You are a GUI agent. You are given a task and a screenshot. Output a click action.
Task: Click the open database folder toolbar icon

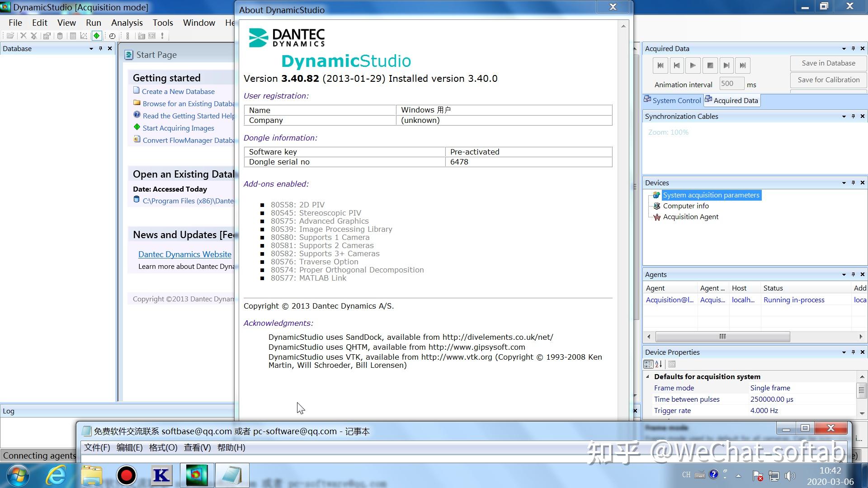[x=10, y=36]
